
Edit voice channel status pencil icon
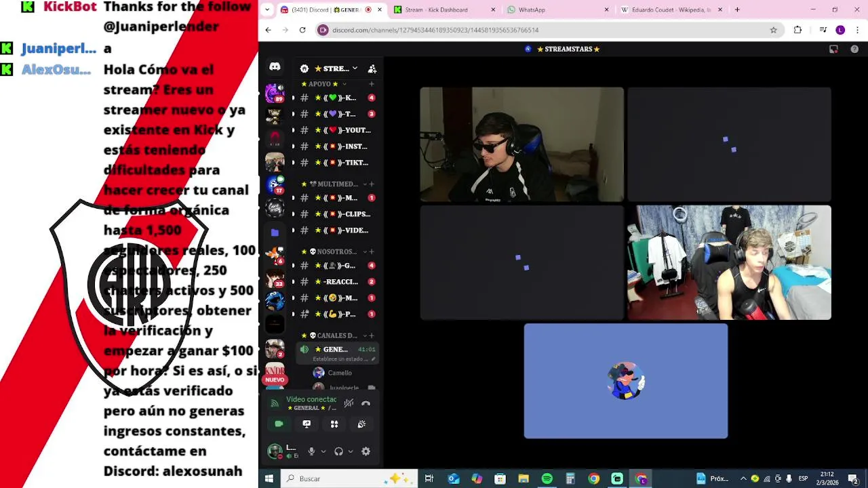[373, 359]
